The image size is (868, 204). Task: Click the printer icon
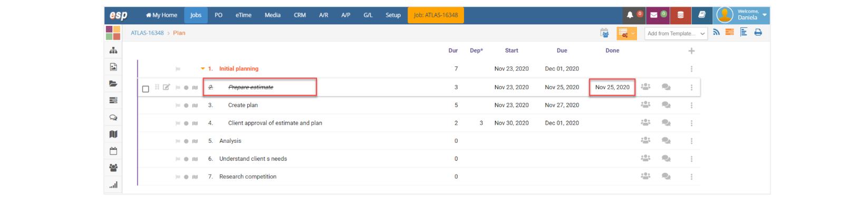(758, 33)
